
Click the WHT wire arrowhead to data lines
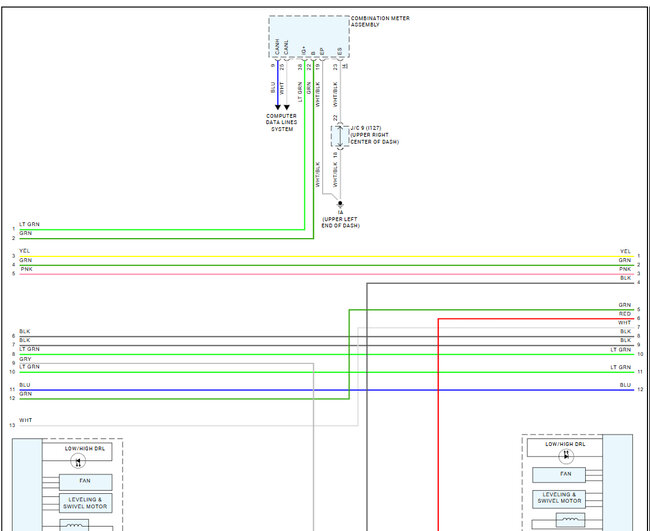286,107
